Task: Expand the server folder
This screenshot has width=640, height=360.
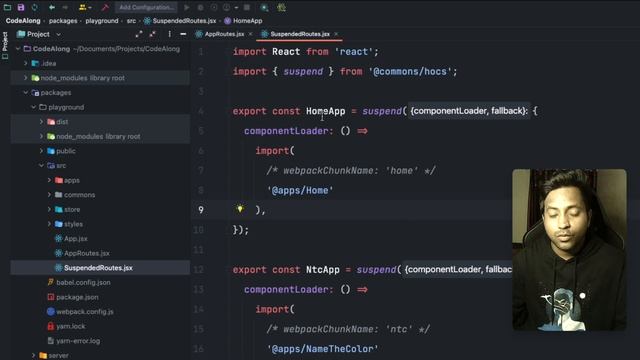Action: [33, 356]
